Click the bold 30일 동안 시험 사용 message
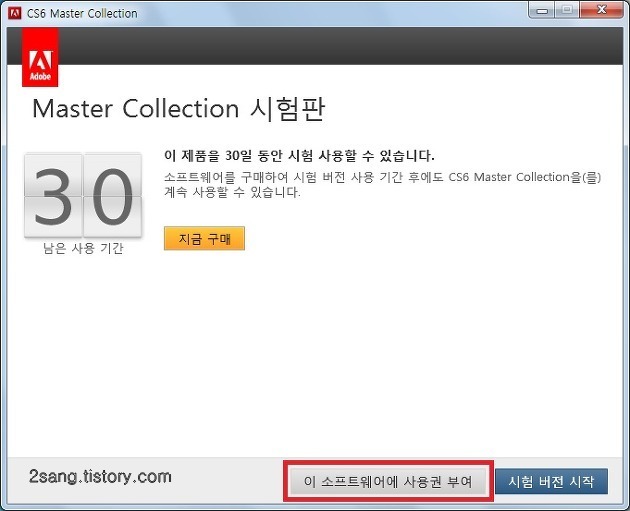 click(x=299, y=155)
